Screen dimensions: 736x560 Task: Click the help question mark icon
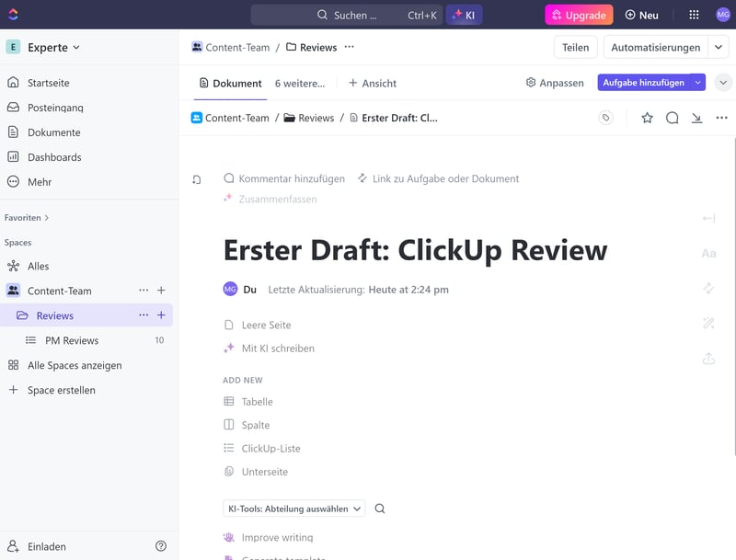pyautogui.click(x=161, y=546)
